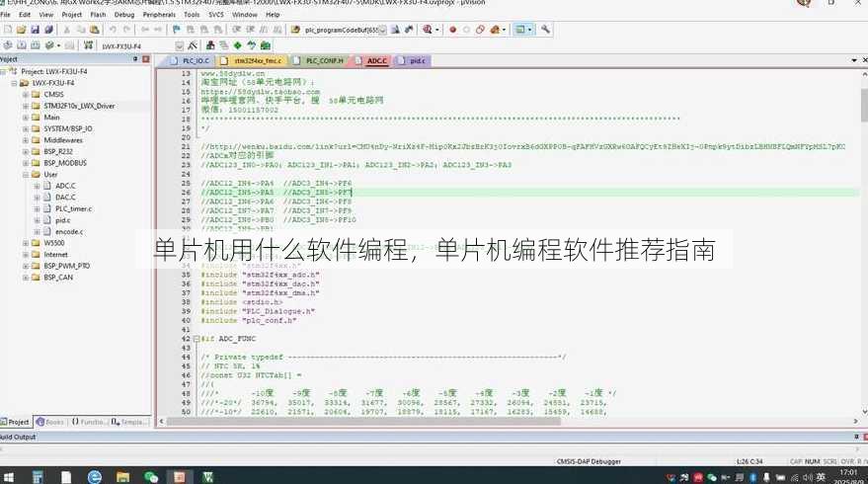Open Configuration with the wrench icon
Screen dimensions: 868x484
[x=545, y=30]
